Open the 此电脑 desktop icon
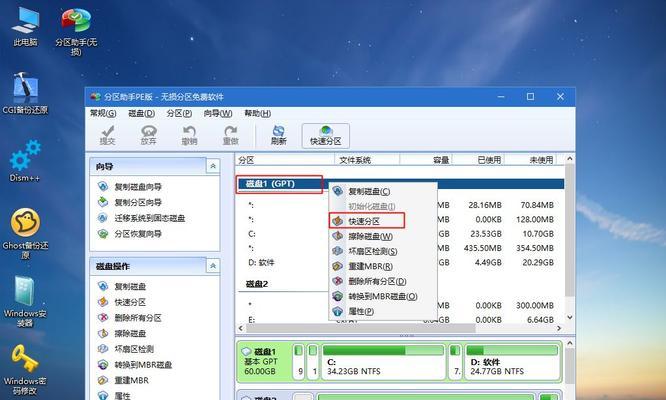Image resolution: width=666 pixels, height=400 pixels. [x=25, y=27]
